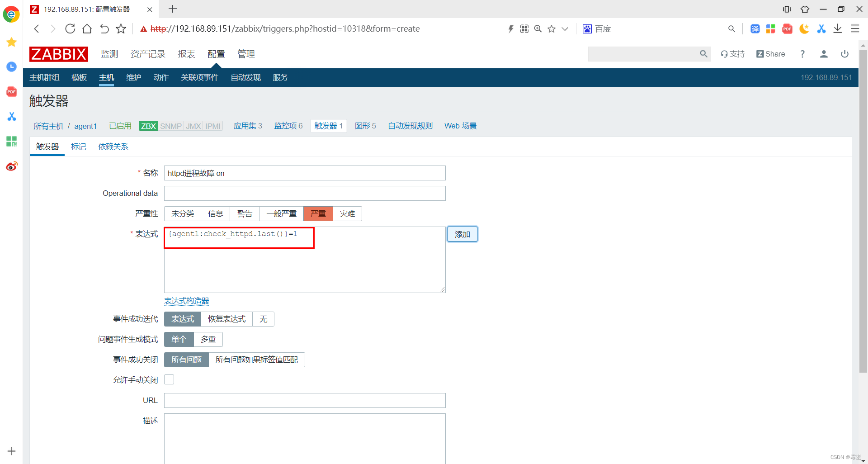The width and height of the screenshot is (868, 464).
Task: Bookmark page with star icon beside home
Action: pyautogui.click(x=121, y=29)
